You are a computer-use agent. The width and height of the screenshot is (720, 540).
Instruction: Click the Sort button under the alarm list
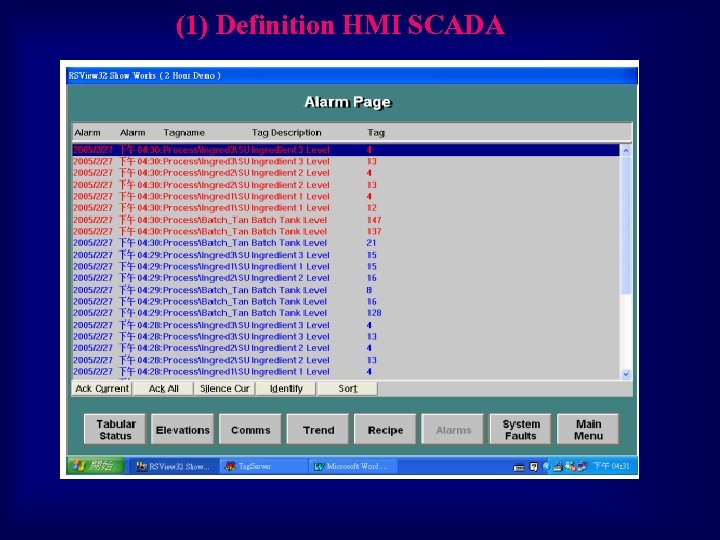(x=348, y=388)
